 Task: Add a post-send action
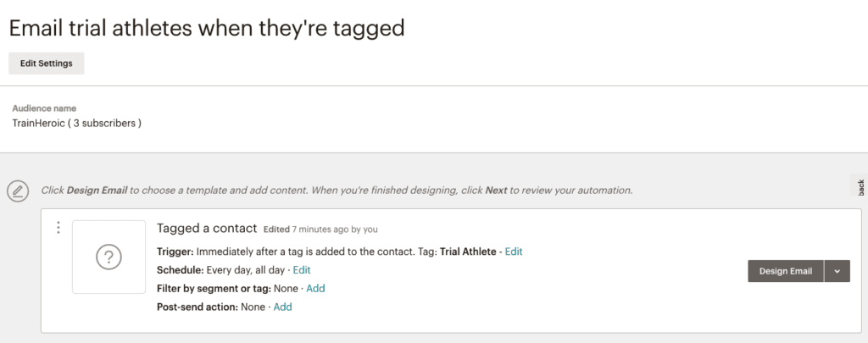pyautogui.click(x=282, y=307)
